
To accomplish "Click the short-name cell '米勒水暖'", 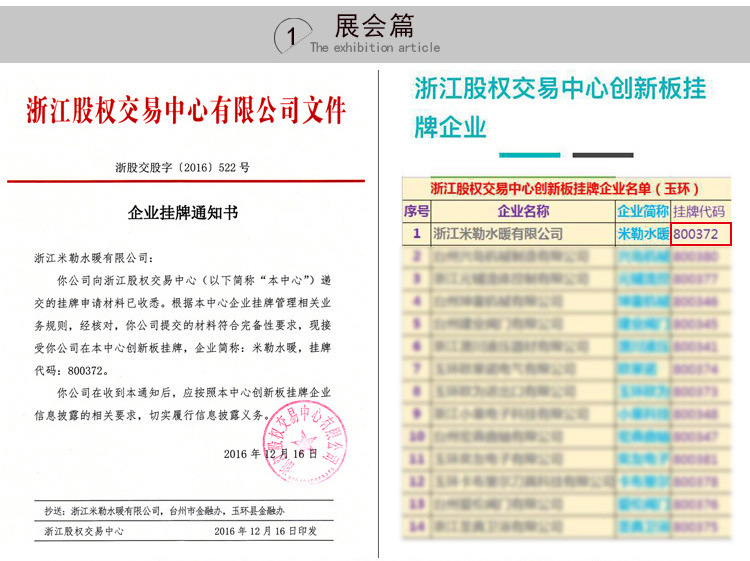I will click(x=643, y=233).
